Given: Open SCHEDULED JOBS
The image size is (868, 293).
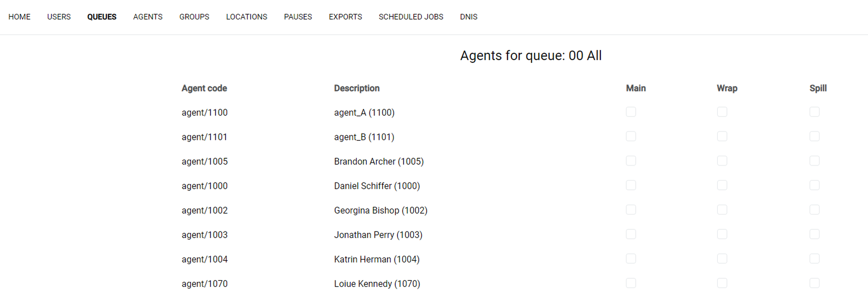Looking at the screenshot, I should pos(411,17).
